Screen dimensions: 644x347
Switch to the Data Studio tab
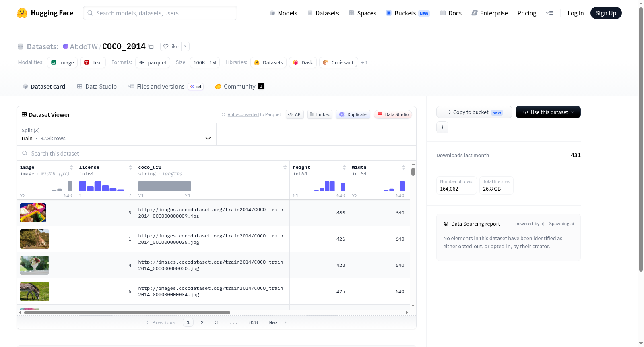click(x=97, y=86)
